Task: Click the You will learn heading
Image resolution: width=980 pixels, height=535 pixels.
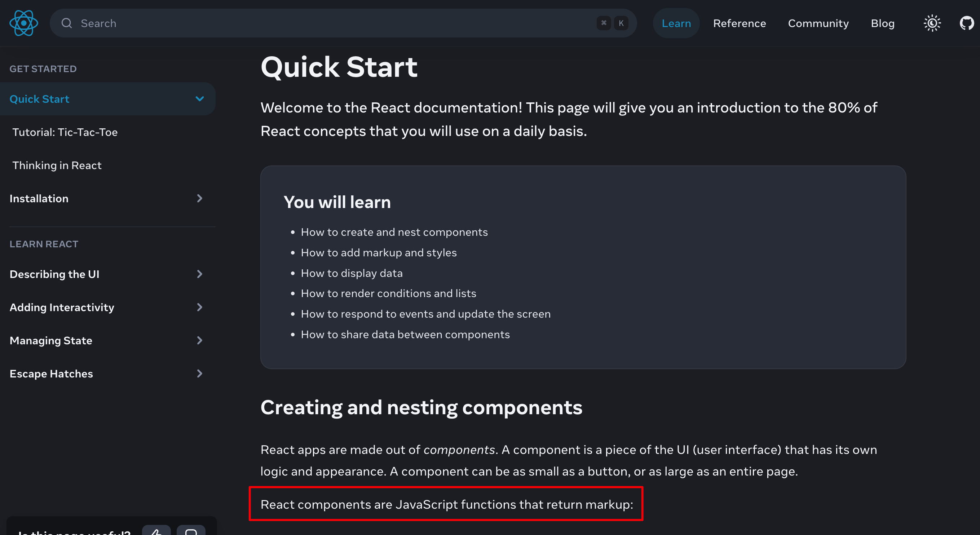Action: 337,202
